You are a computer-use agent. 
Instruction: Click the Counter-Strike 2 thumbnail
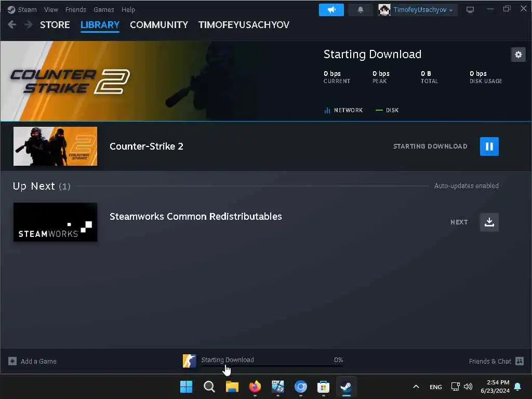point(55,146)
